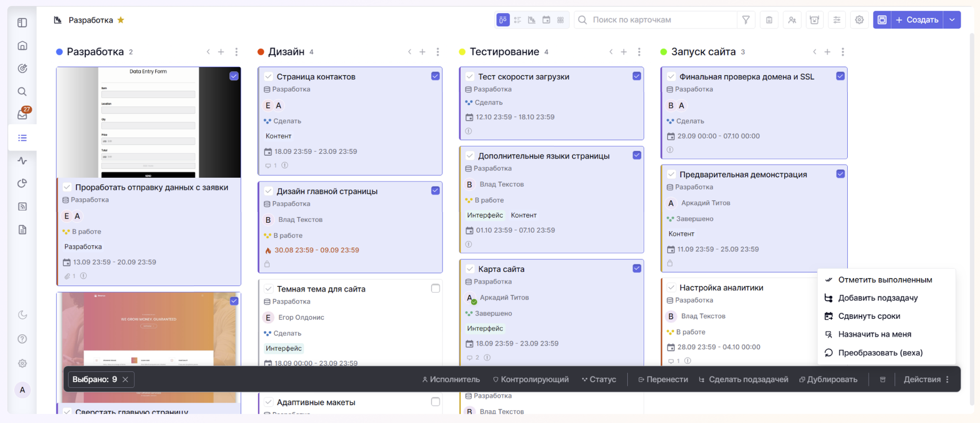Select "Отметить выполненным" menu item

pyautogui.click(x=884, y=280)
